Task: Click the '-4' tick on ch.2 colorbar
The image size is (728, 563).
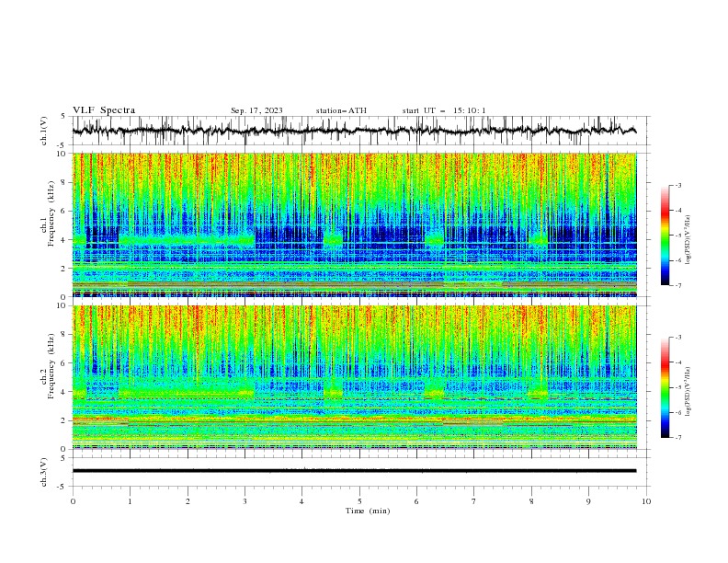Action: [677, 362]
